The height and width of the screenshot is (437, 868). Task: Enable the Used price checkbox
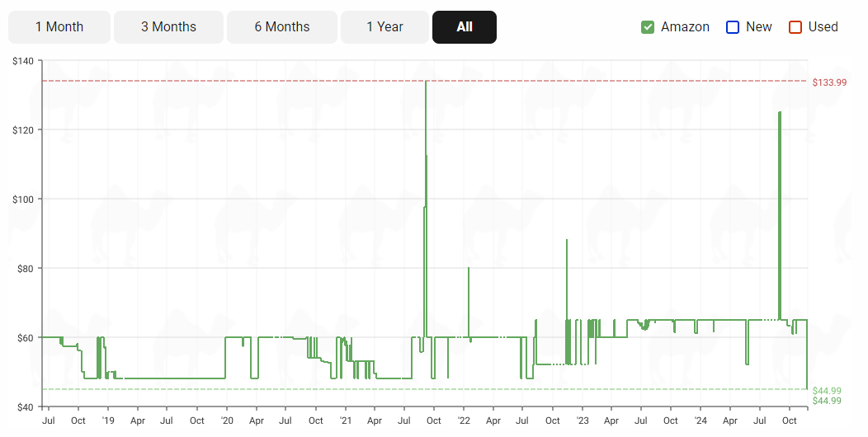[795, 27]
